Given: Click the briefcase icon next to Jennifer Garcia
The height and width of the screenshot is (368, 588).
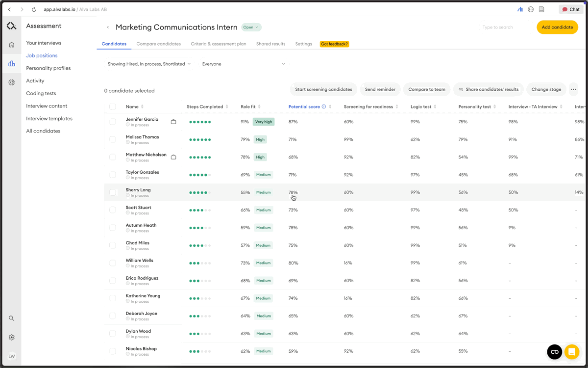Looking at the screenshot, I should pyautogui.click(x=173, y=122).
